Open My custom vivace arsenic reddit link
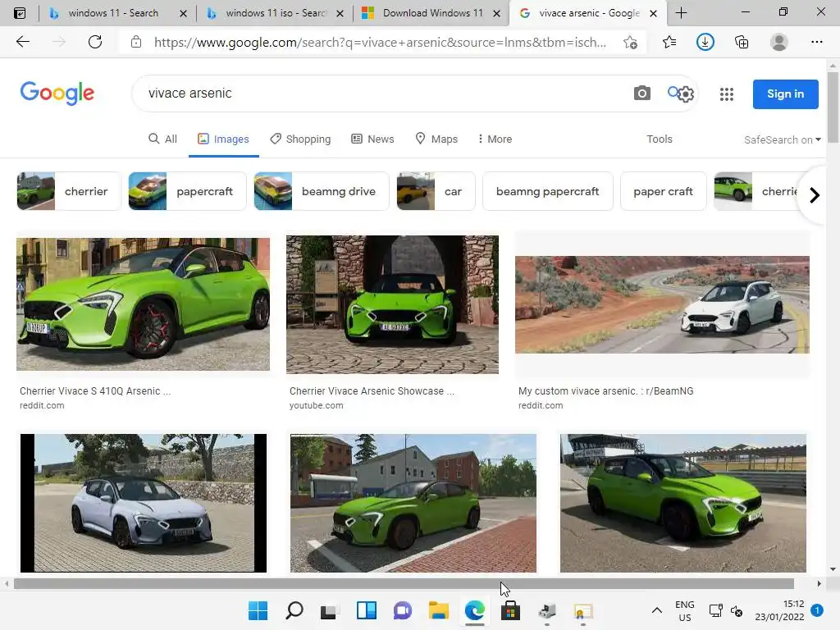Screen dimensions: 840x630 tap(606, 391)
